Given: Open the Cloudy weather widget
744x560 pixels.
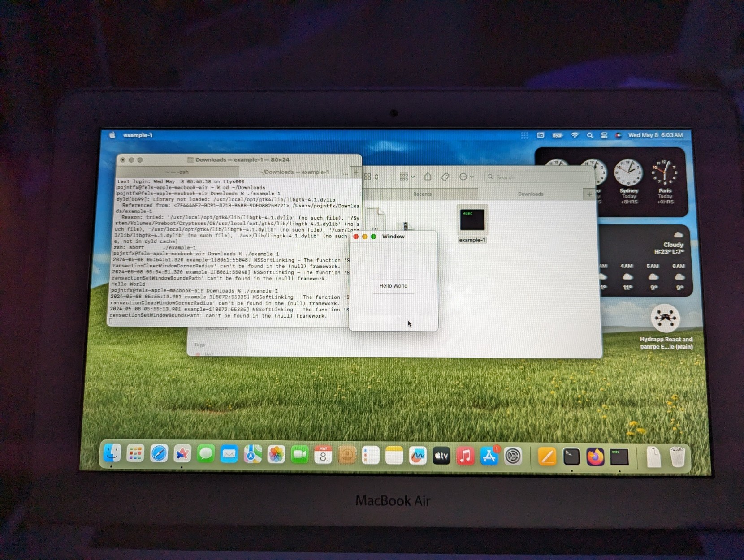Looking at the screenshot, I should coord(645,260).
